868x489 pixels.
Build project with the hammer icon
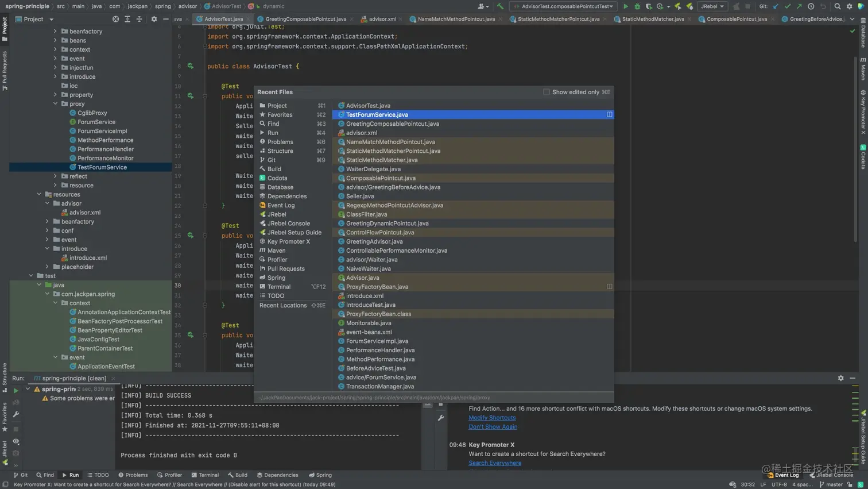tap(500, 6)
